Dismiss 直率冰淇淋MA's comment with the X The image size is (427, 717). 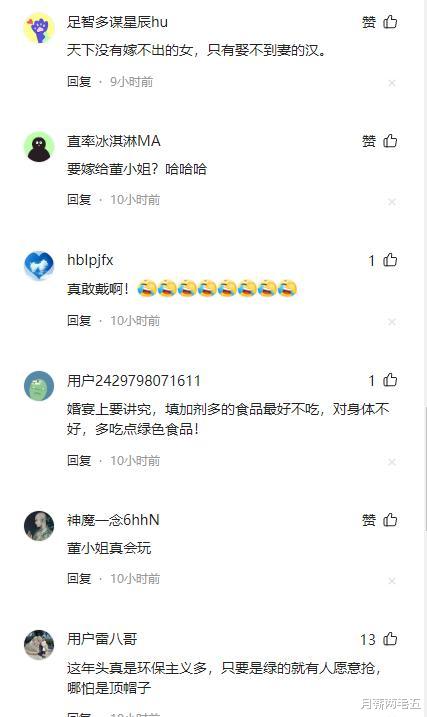(392, 202)
